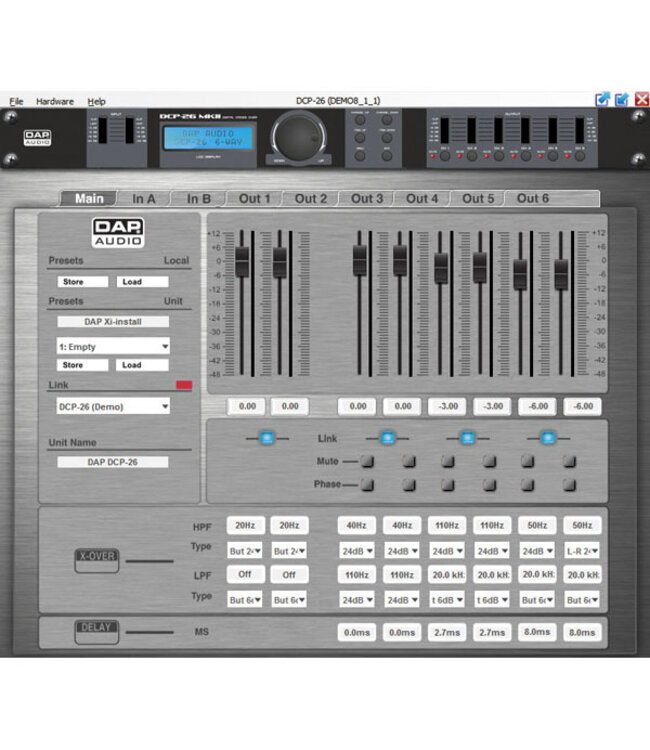The width and height of the screenshot is (650, 750).
Task: Click the HPF '20Hz' value for input A
Action: point(245,525)
